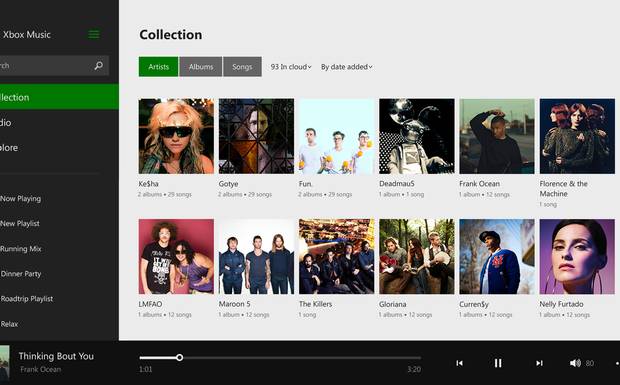The image size is (620, 385).
Task: Click the Xbox Music app title
Action: [27, 34]
